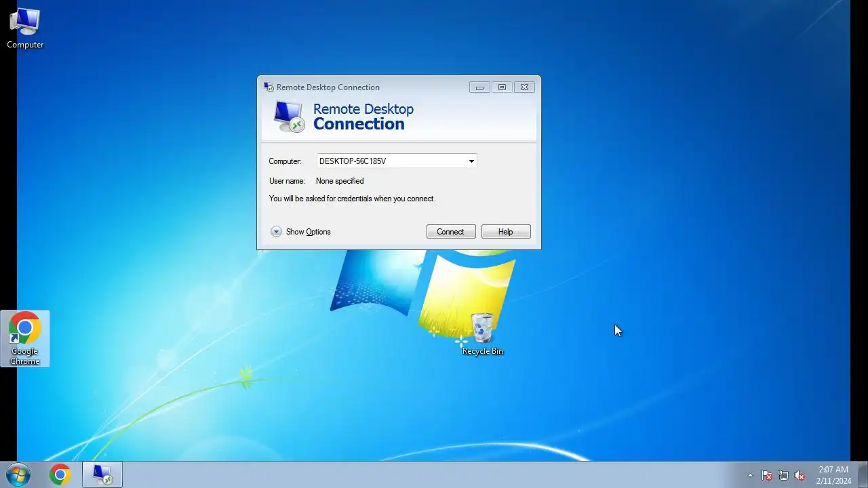The width and height of the screenshot is (868, 488).
Task: Click the Remote Desktop Connection taskbar button
Action: point(102,475)
